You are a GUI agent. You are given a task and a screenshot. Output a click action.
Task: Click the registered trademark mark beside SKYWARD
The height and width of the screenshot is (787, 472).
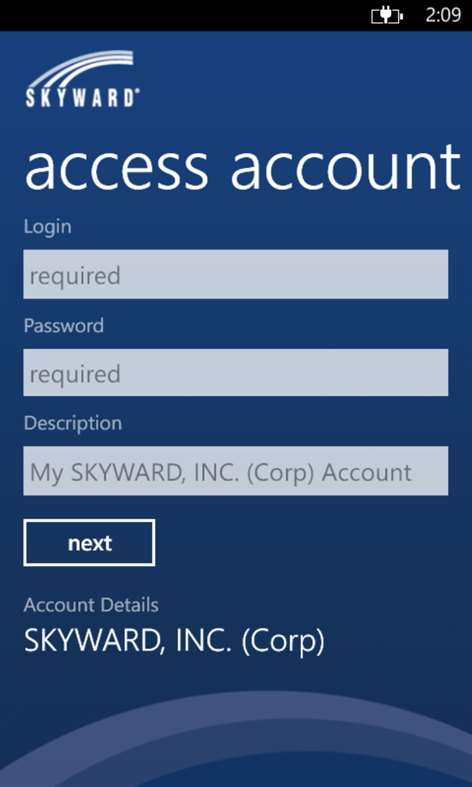point(137,92)
